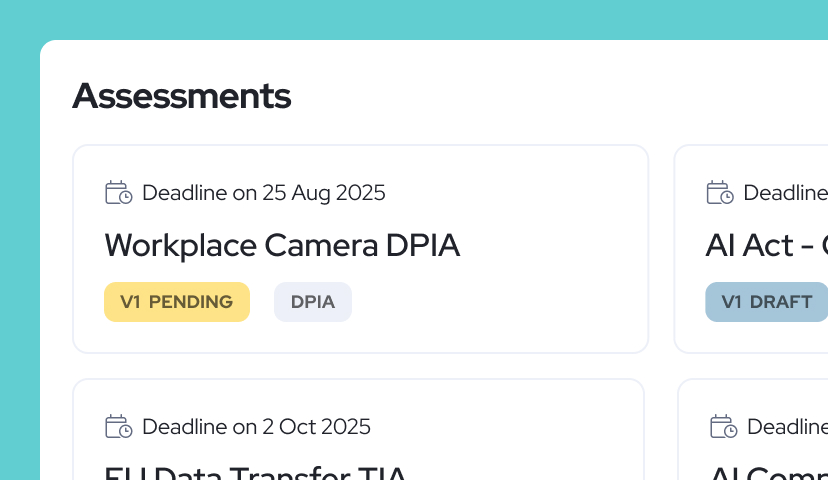Select the DPIA type tag
This screenshot has width=828, height=480.
click(313, 302)
